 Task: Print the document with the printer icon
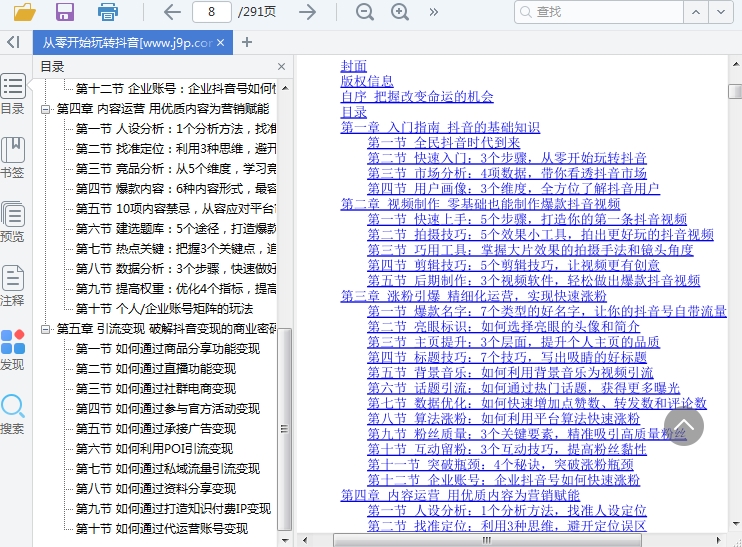click(108, 12)
